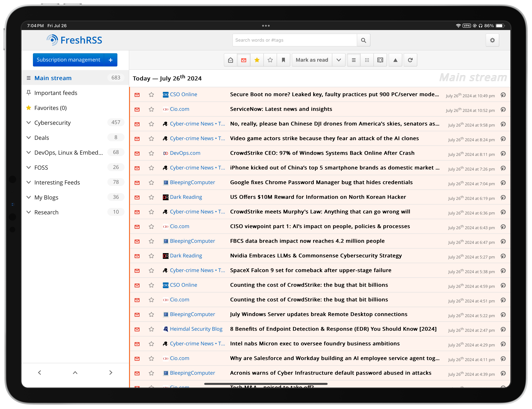532x409 pixels.
Task: Toggle read on Google fixes Chrome Password article
Action: [x=137, y=183]
